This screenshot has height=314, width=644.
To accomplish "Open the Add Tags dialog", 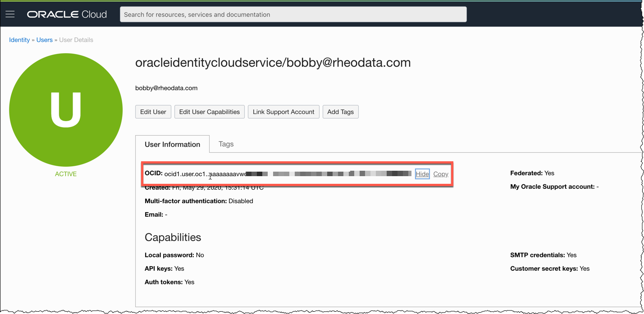I will [340, 111].
